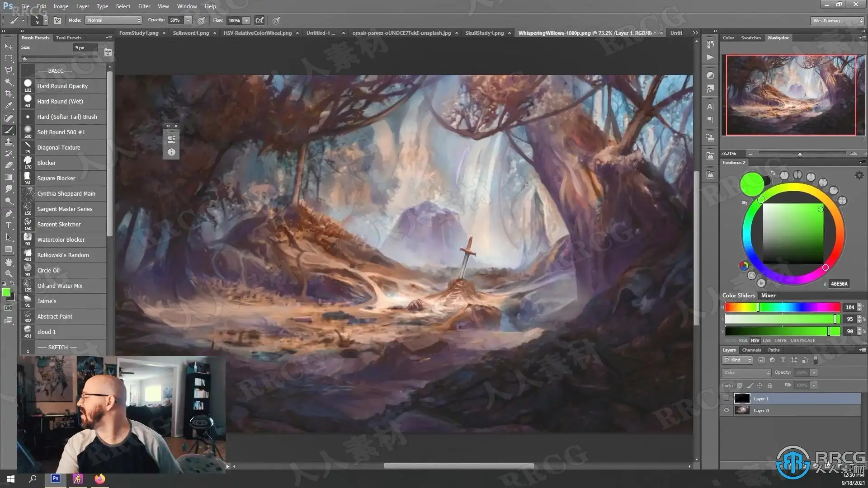This screenshot has width=868, height=488.
Task: Select the Hand tool
Action: tap(9, 262)
